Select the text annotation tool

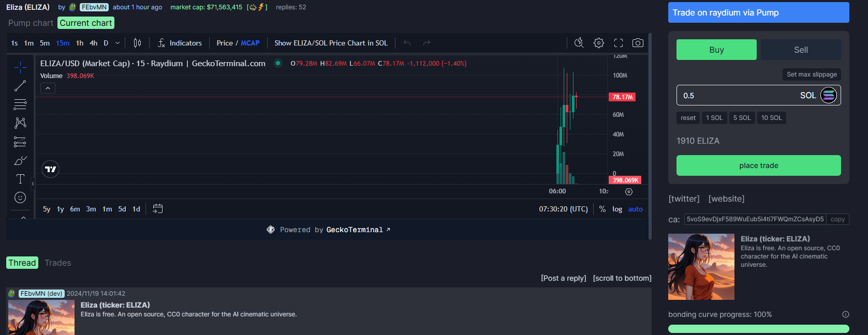(x=20, y=179)
